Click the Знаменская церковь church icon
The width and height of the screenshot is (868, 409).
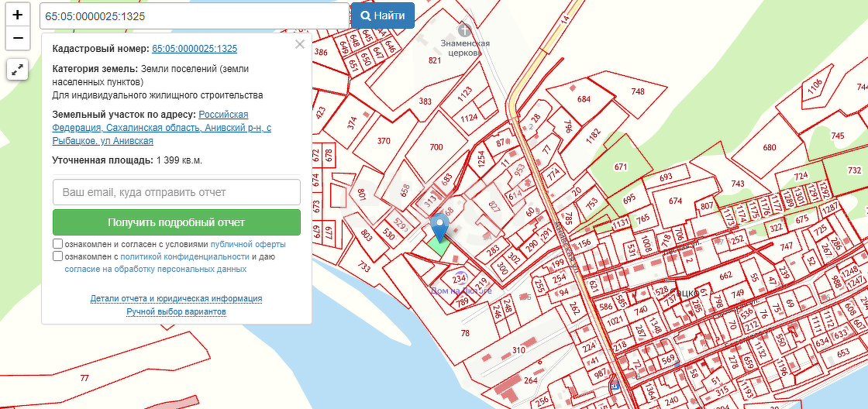(464, 30)
